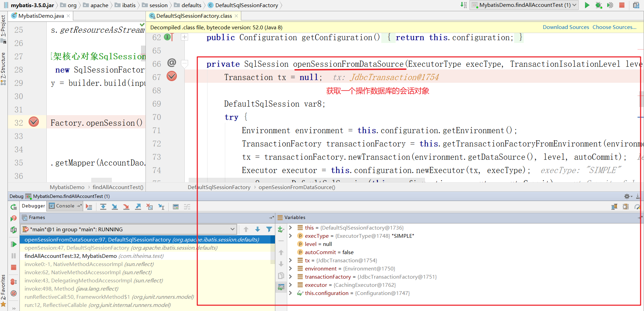Show Execution Point in the debugger toolbar
The height and width of the screenshot is (311, 644).
tap(89, 207)
